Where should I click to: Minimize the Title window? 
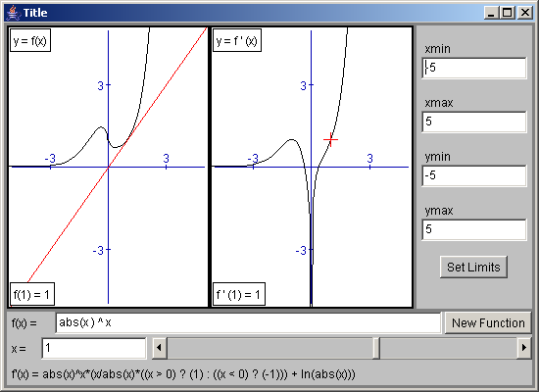coord(491,13)
